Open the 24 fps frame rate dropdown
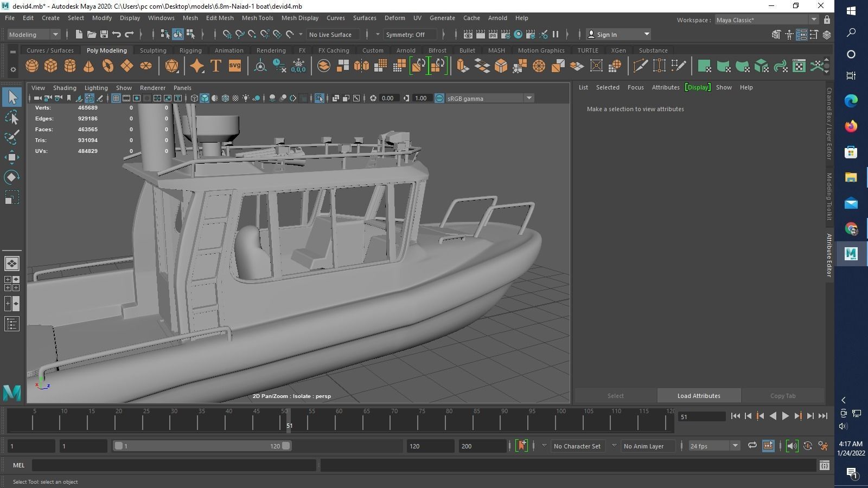Viewport: 868px width, 488px height. pyautogui.click(x=714, y=446)
